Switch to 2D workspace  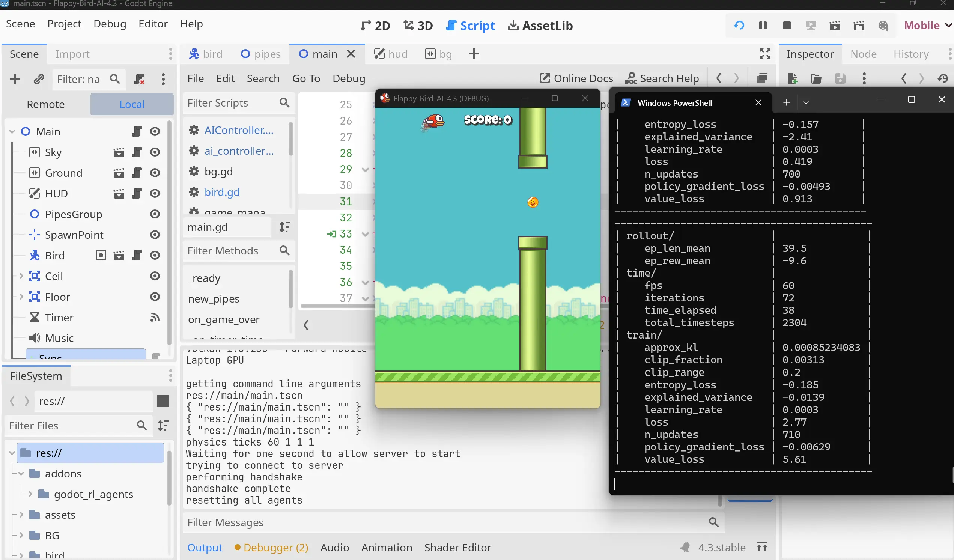[x=375, y=26]
